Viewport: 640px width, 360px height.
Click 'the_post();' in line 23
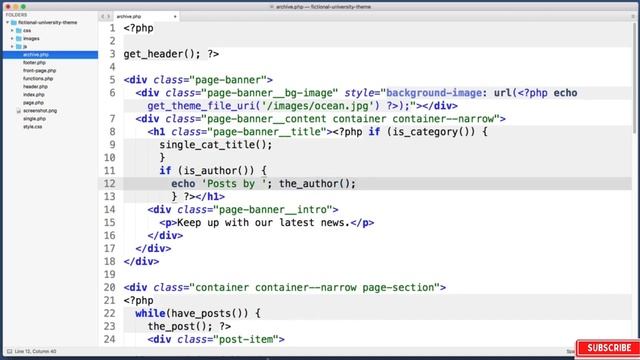[x=180, y=327]
